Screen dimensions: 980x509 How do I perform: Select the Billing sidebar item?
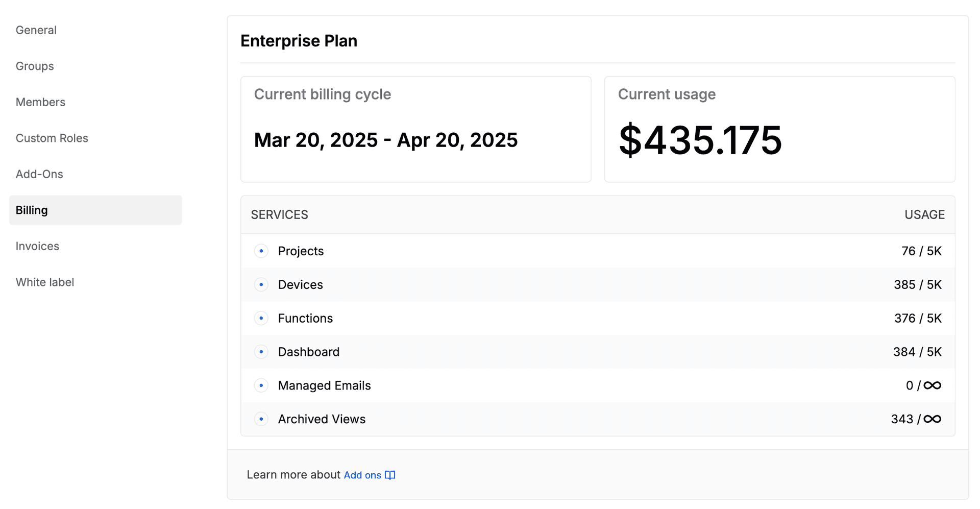(x=95, y=210)
